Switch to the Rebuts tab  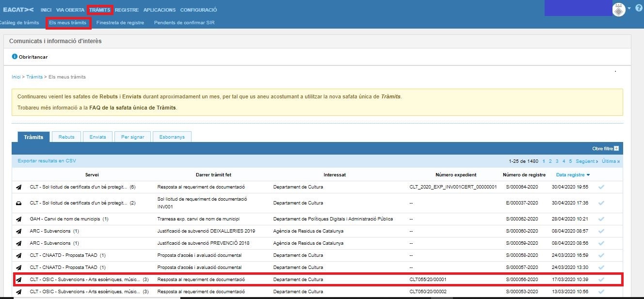66,137
